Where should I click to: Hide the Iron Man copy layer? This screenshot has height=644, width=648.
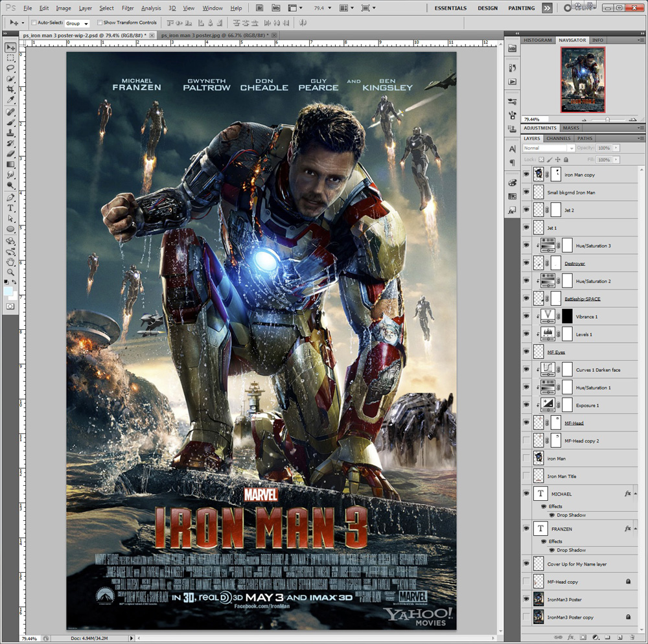526,174
